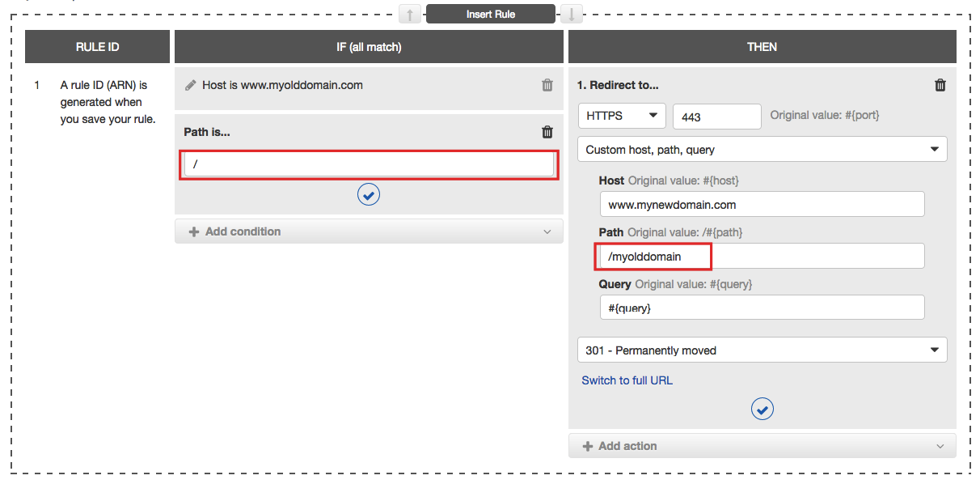Expand the Add condition menu

tap(369, 231)
